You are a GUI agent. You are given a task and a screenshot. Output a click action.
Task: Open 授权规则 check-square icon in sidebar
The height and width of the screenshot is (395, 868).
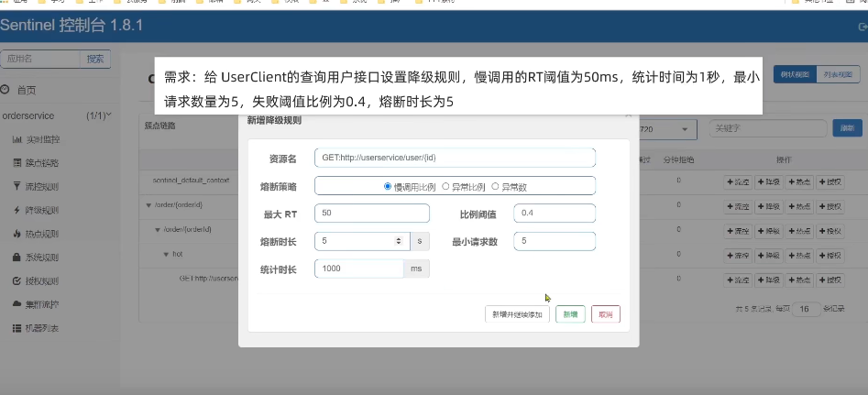[x=16, y=281]
